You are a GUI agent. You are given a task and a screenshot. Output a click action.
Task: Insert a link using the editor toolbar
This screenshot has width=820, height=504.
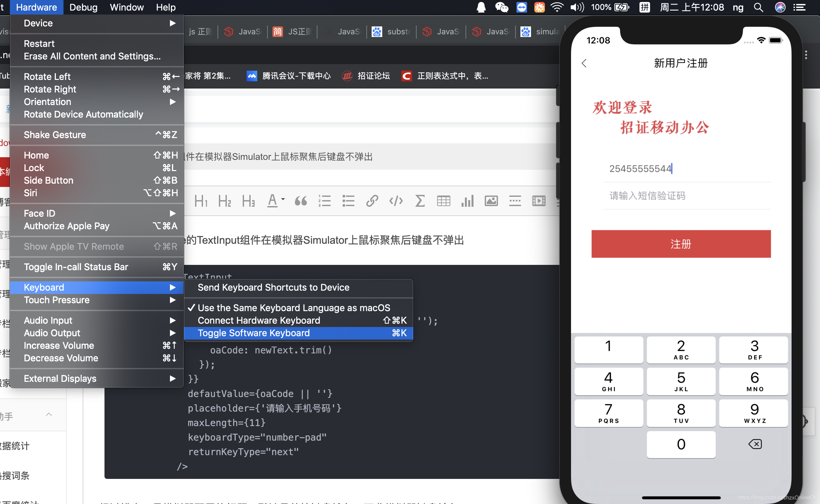[372, 201]
